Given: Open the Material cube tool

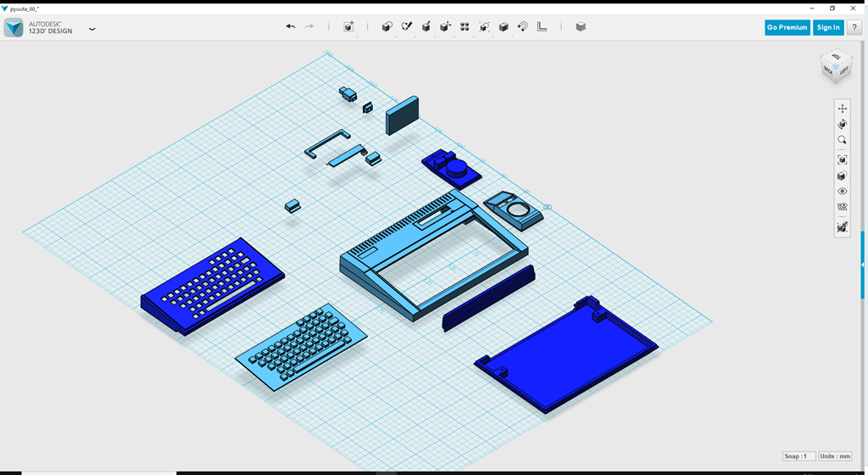Looking at the screenshot, I should point(581,27).
